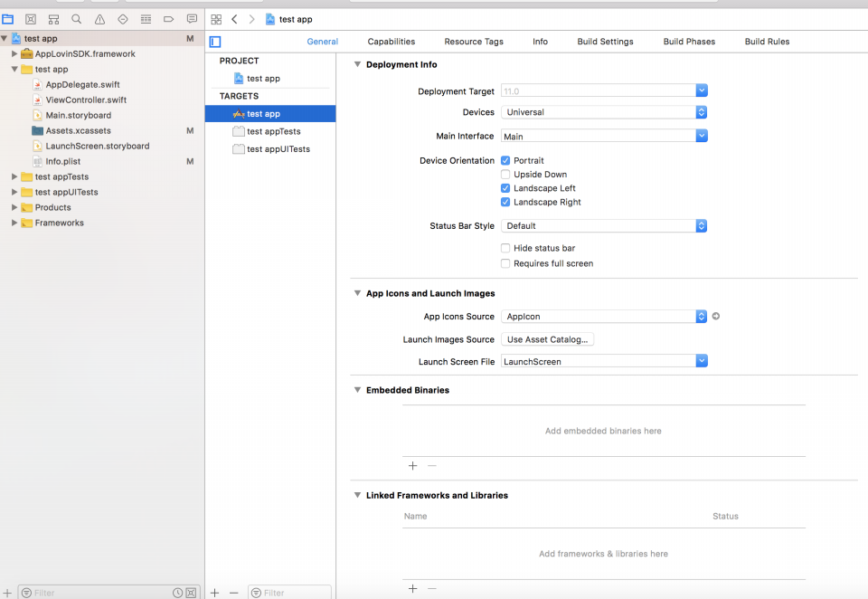Remove linked framework with minus button
The height and width of the screenshot is (599, 868).
432,588
